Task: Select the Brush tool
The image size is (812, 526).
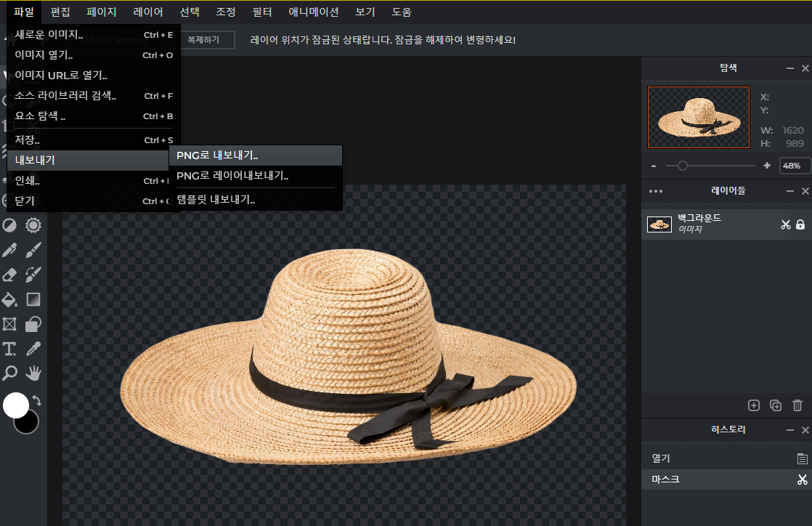Action: (x=33, y=250)
